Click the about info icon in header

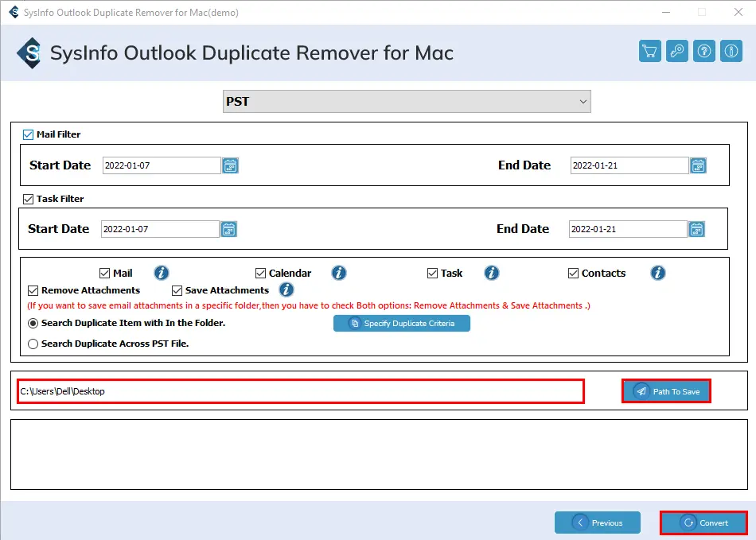coord(731,51)
